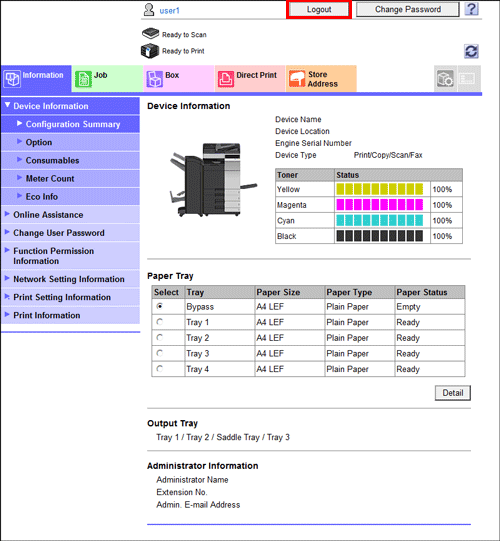Image resolution: width=500 pixels, height=541 pixels.
Task: Click the user1 person icon
Action: coord(149,10)
